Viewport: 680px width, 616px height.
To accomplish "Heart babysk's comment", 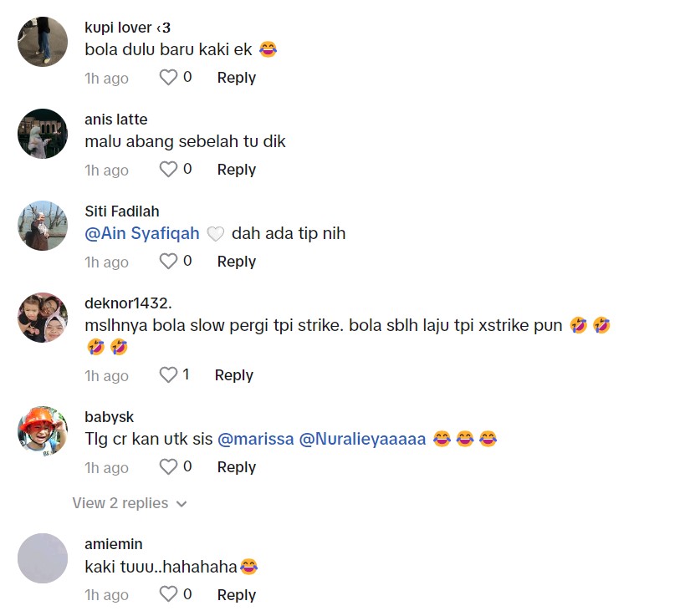I will click(x=168, y=467).
